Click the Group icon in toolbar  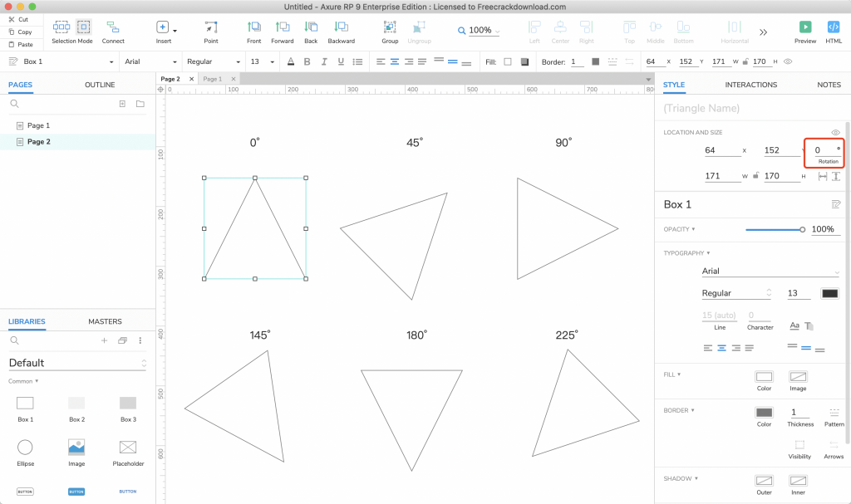(x=390, y=27)
